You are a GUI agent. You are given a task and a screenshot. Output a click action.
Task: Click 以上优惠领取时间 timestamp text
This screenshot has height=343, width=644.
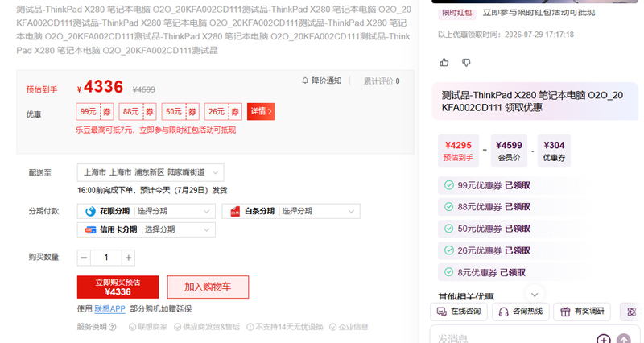506,35
